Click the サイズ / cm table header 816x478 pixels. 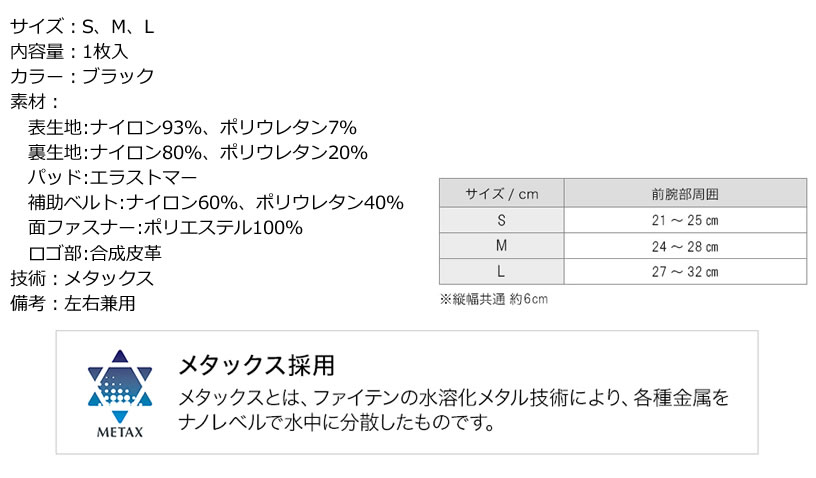click(502, 193)
